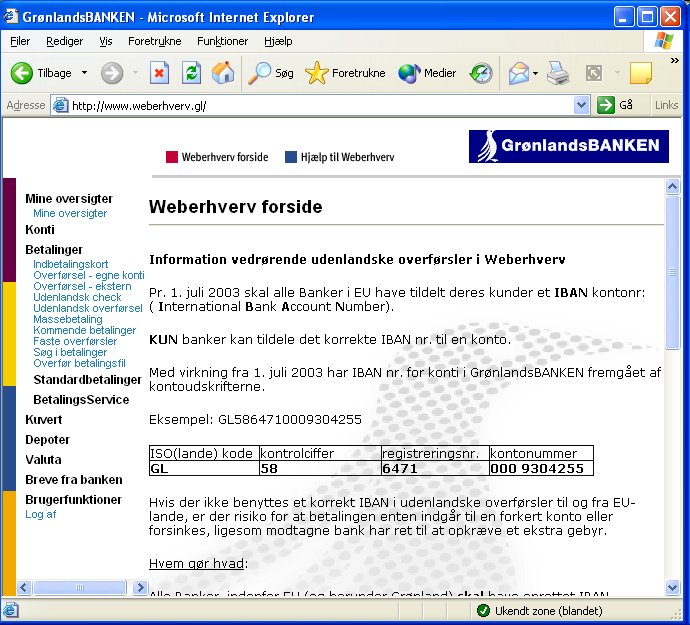Open Overfør betalingsfil link
The image size is (690, 625).
coord(79,363)
